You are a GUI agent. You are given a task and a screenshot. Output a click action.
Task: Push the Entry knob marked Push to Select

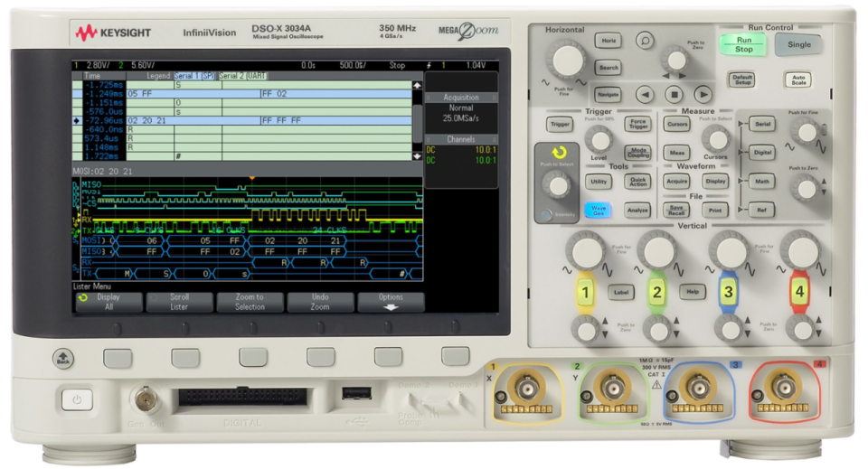pos(556,185)
